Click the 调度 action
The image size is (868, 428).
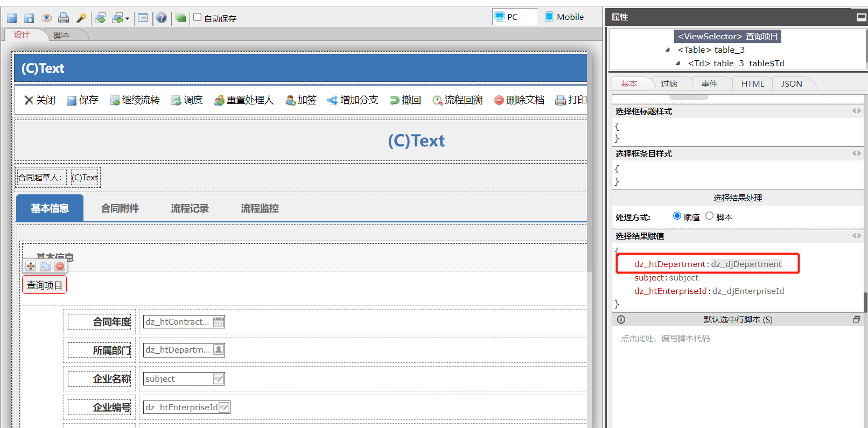[x=187, y=100]
